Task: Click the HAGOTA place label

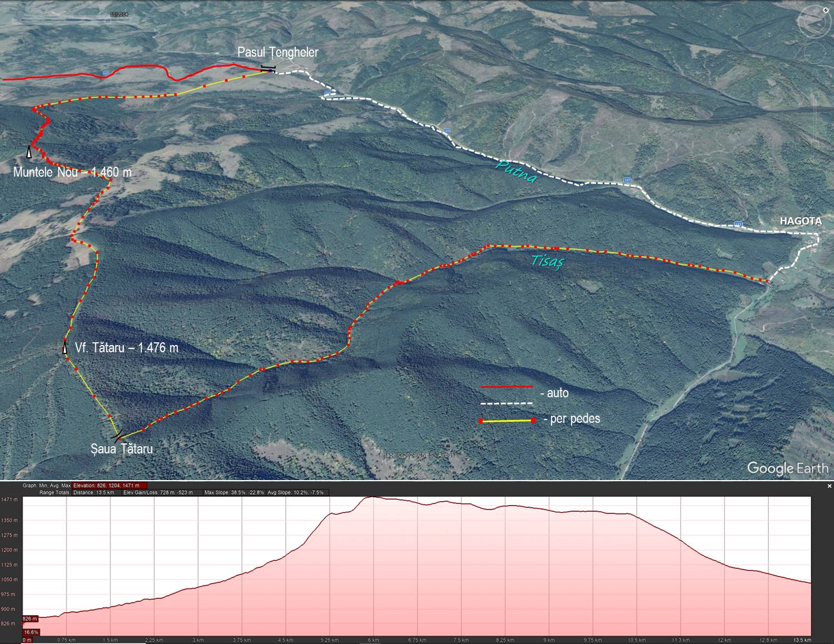Action: pos(800,221)
